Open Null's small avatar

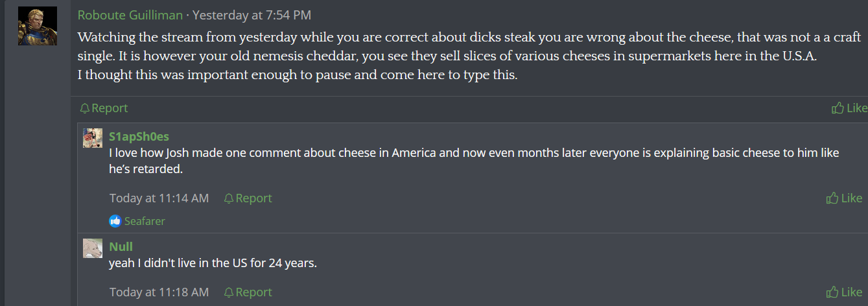[x=93, y=248]
